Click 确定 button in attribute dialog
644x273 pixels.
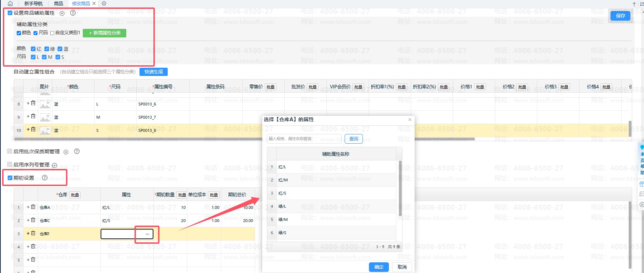(x=379, y=267)
